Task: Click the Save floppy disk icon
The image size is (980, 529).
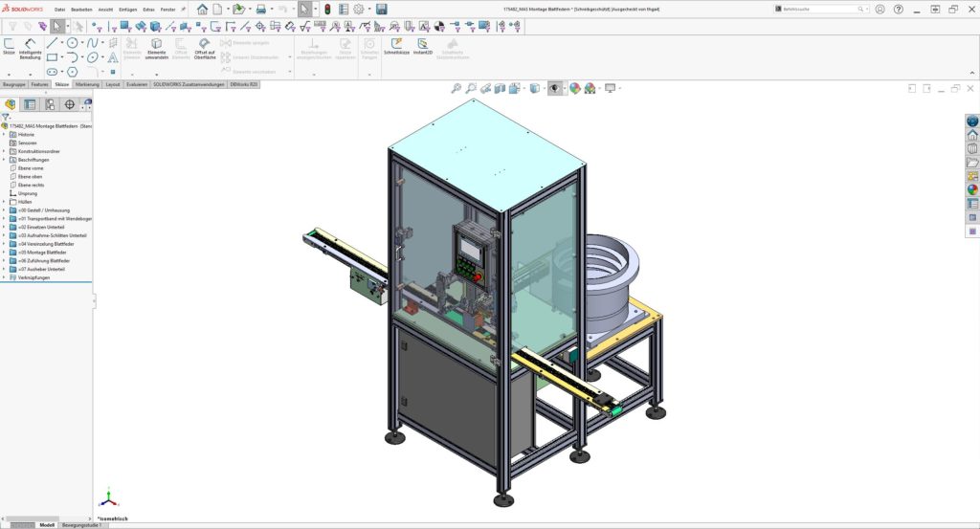Action: coord(381,10)
